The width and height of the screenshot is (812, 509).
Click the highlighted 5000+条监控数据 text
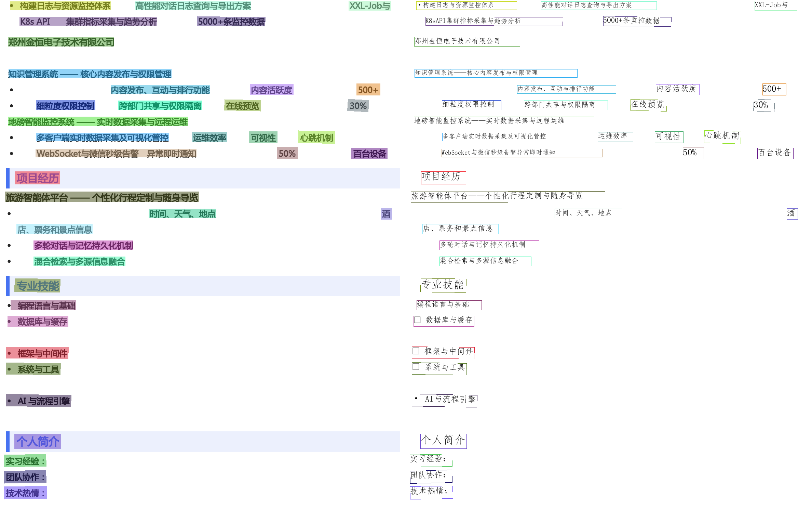[x=231, y=22]
